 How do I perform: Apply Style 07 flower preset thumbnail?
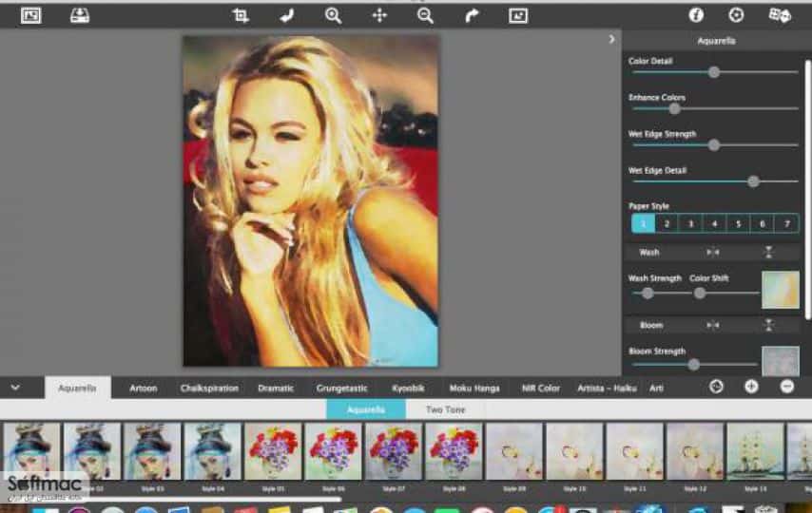pyautogui.click(x=394, y=451)
